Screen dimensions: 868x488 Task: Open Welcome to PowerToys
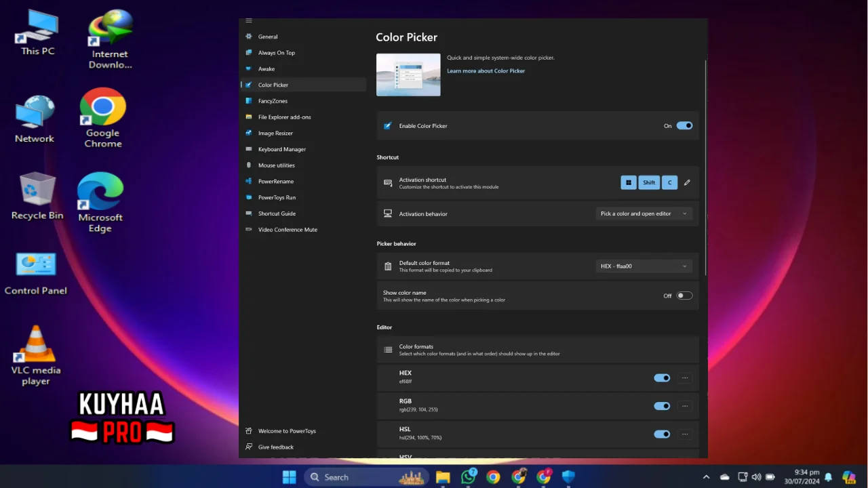[x=287, y=431]
